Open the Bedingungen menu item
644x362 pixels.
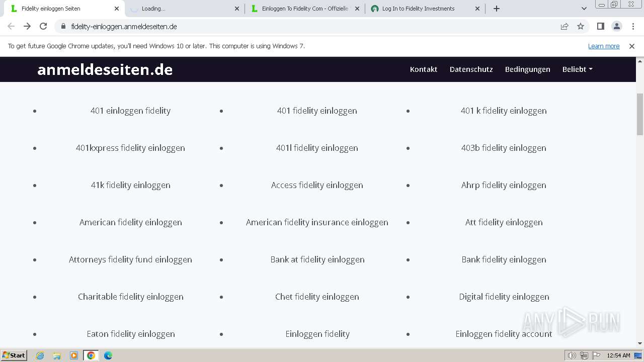528,69
